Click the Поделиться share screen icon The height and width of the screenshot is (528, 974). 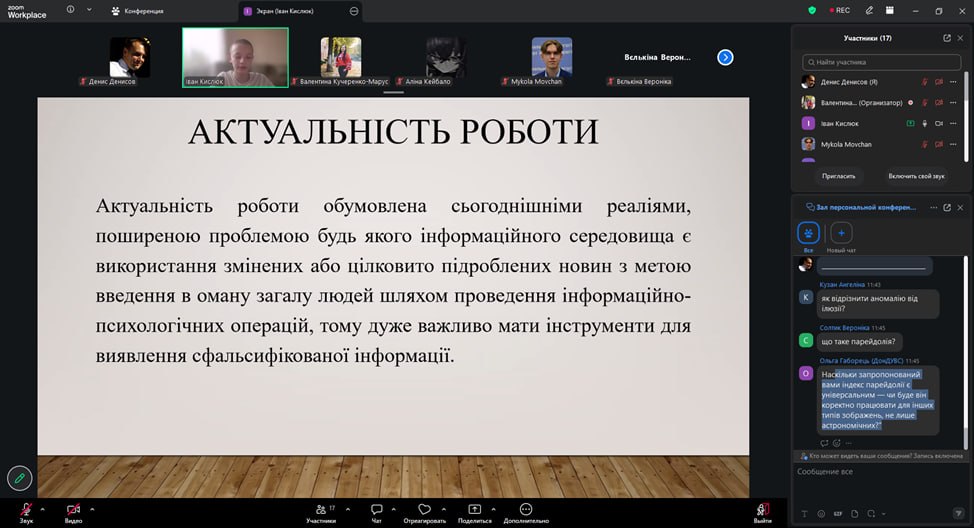(474, 509)
